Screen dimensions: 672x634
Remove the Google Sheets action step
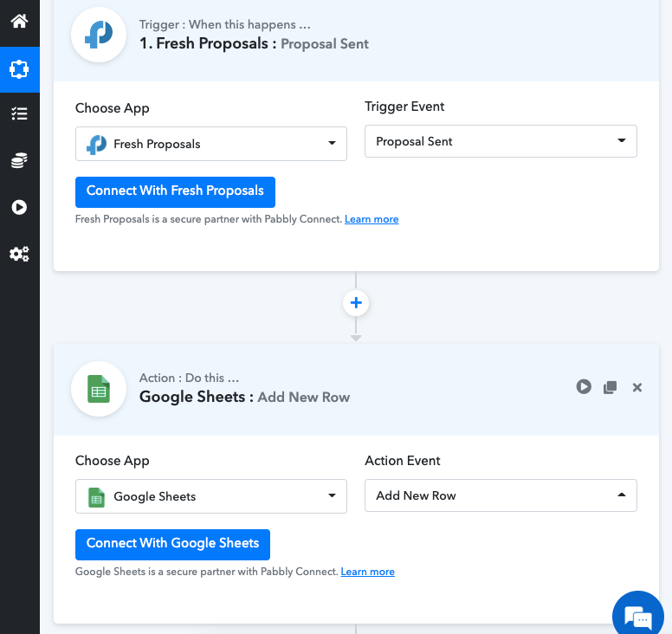(x=636, y=387)
